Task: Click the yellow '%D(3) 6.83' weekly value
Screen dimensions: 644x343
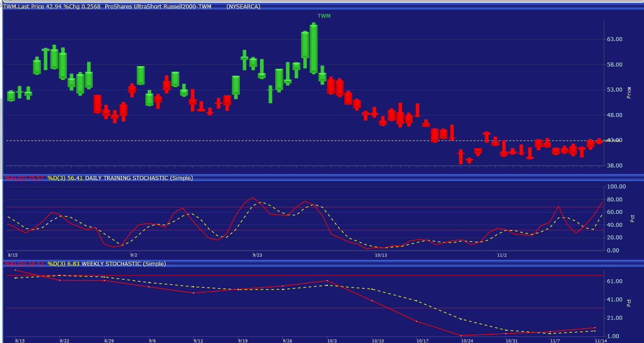Action: [64, 264]
